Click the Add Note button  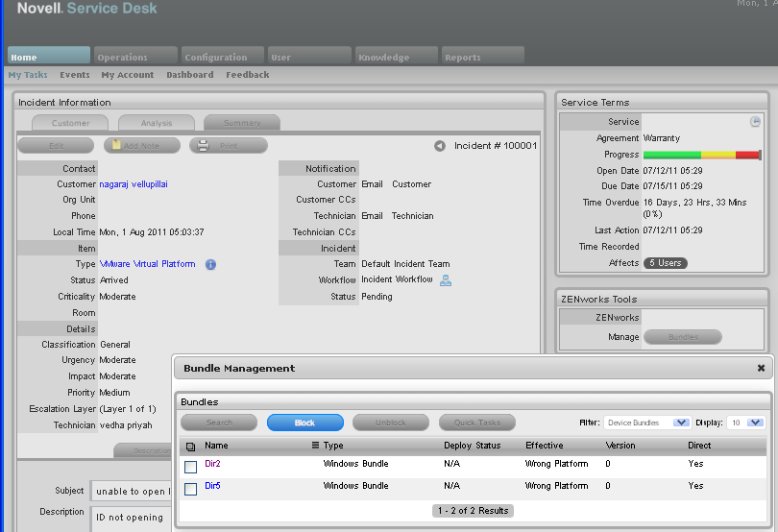[141, 146]
